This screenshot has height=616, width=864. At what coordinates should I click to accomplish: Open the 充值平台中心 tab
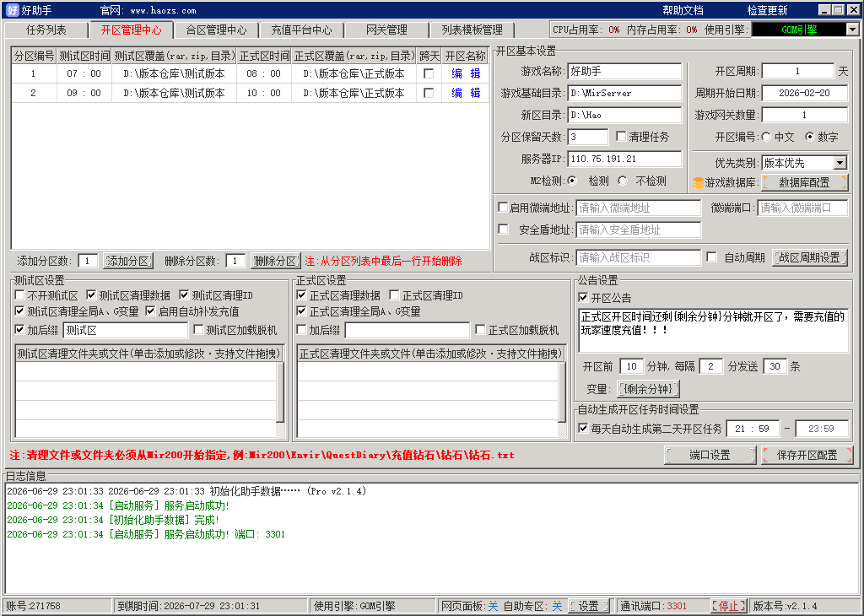[x=301, y=30]
